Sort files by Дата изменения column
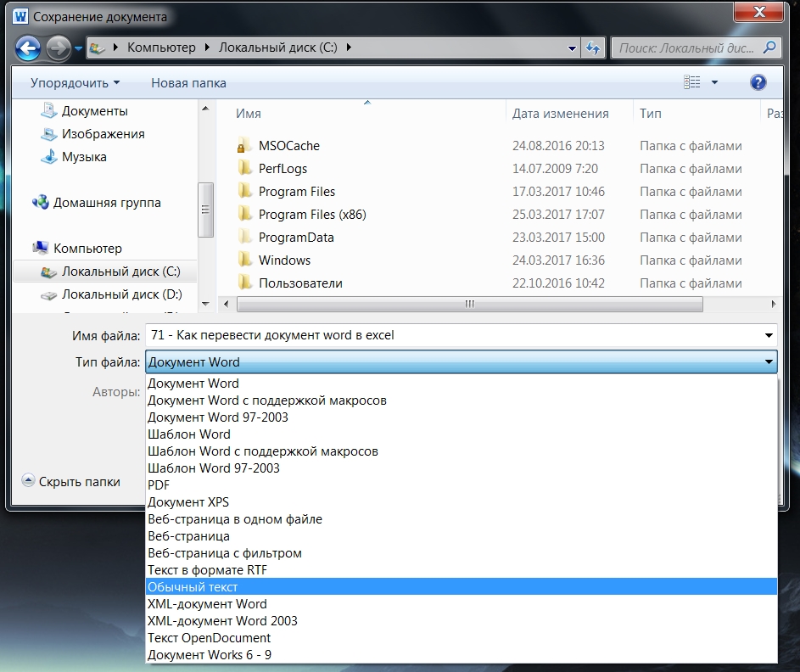 [560, 114]
